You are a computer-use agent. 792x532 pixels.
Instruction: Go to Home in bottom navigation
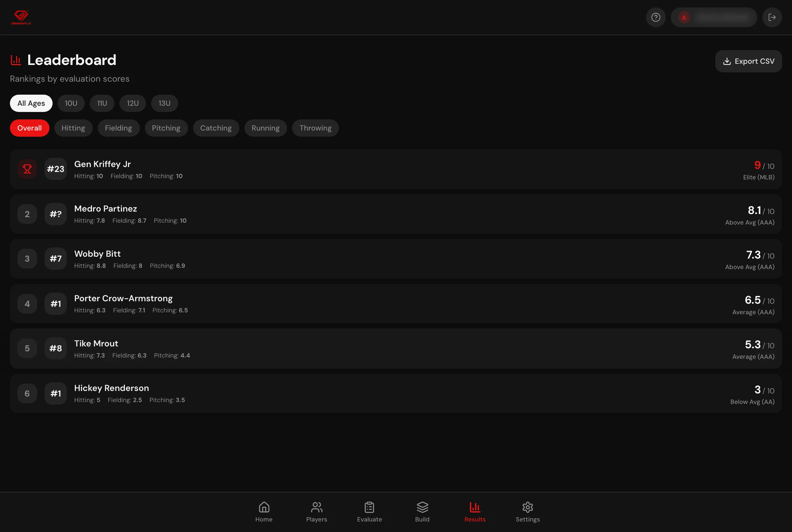click(264, 512)
